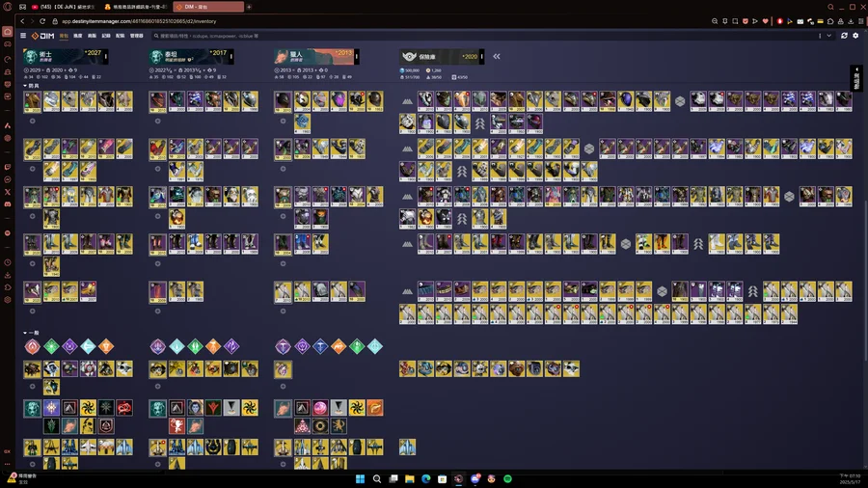Open the DIM hamburger menu
The height and width of the screenshot is (488, 868).
(x=23, y=36)
